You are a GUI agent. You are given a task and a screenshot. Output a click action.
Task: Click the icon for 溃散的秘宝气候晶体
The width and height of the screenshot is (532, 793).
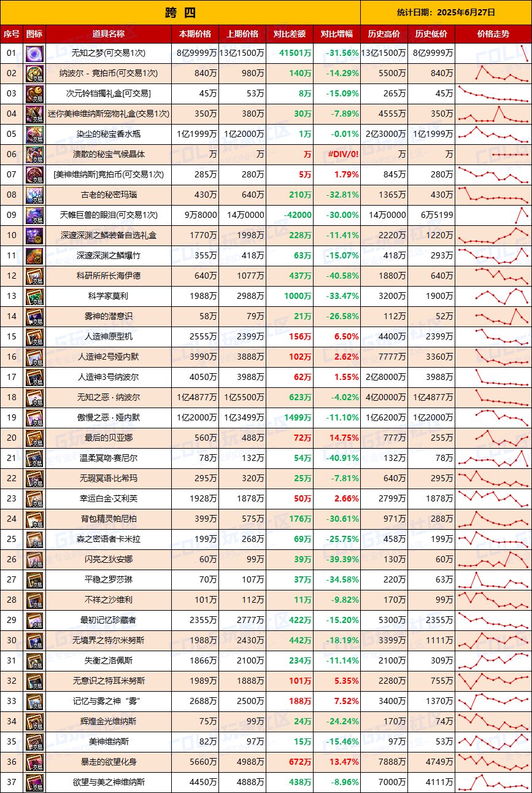pos(34,155)
